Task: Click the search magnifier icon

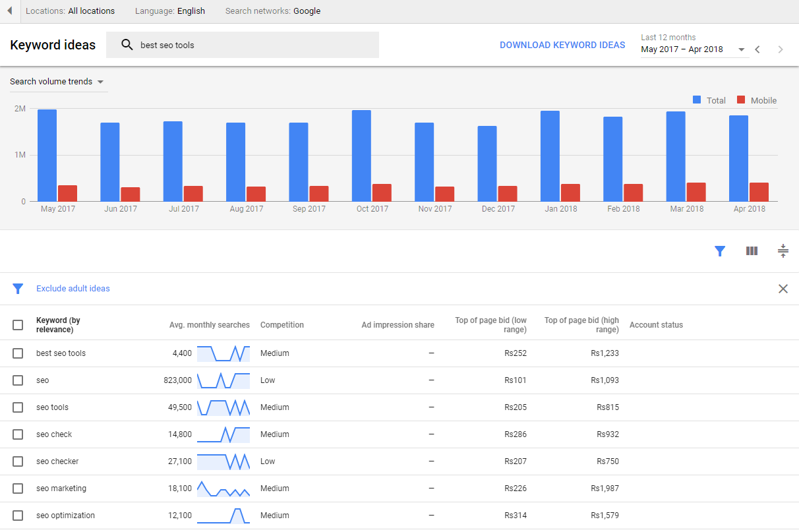Action: pyautogui.click(x=126, y=44)
